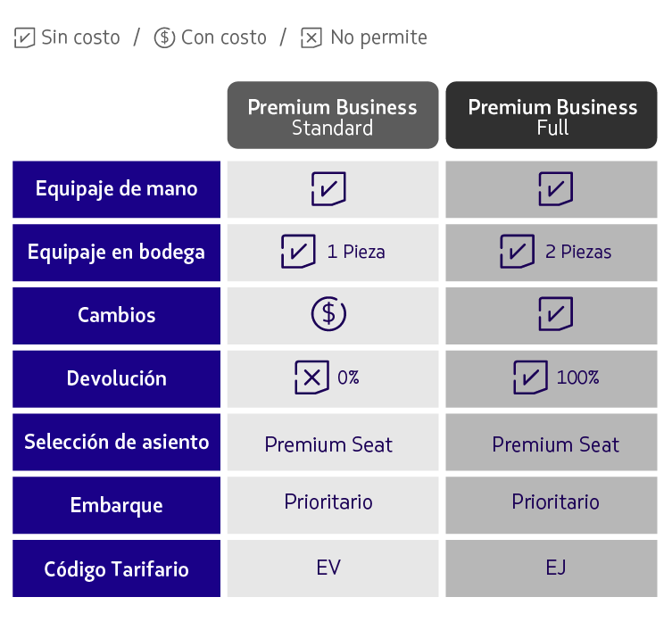This screenshot has width=672, height=622.
Task: Click Prioritario under the Standard column
Action: coord(328,502)
